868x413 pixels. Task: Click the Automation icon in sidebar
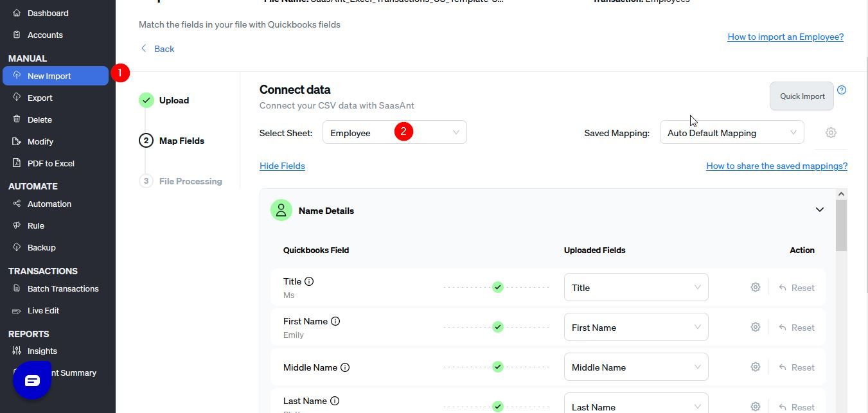point(17,204)
